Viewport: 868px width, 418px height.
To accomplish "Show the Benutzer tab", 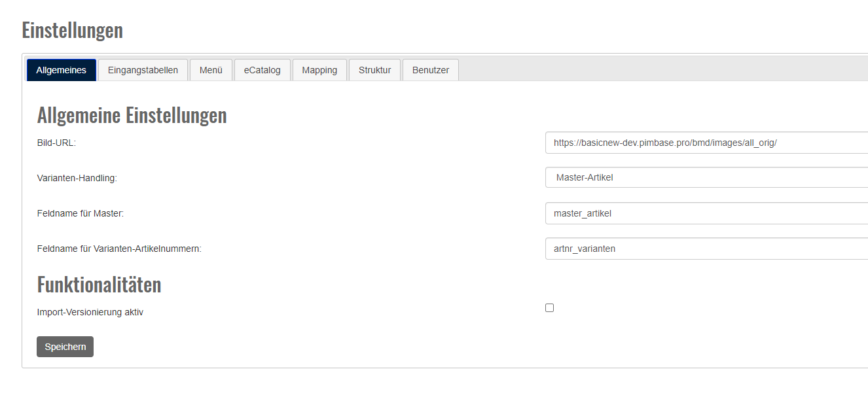I will click(430, 70).
